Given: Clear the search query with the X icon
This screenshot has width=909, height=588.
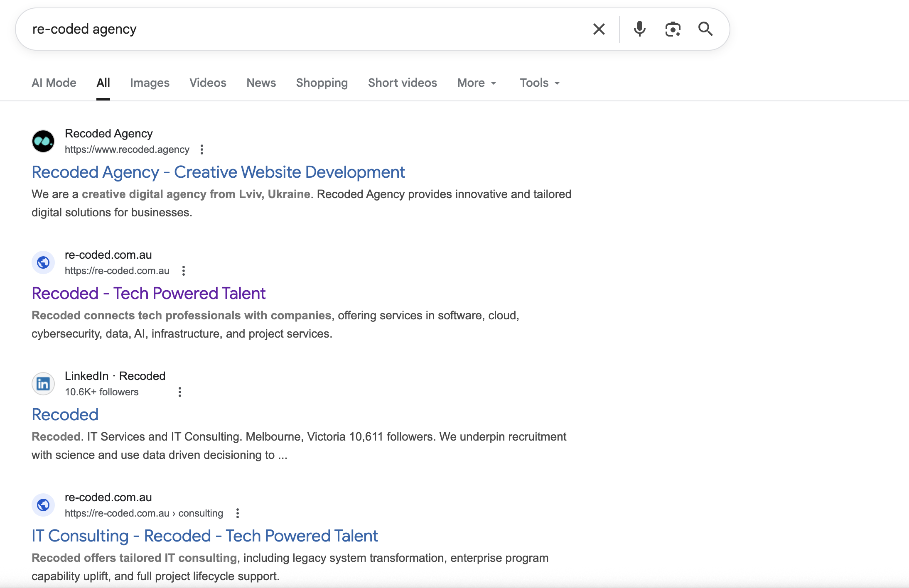Looking at the screenshot, I should click(x=598, y=29).
